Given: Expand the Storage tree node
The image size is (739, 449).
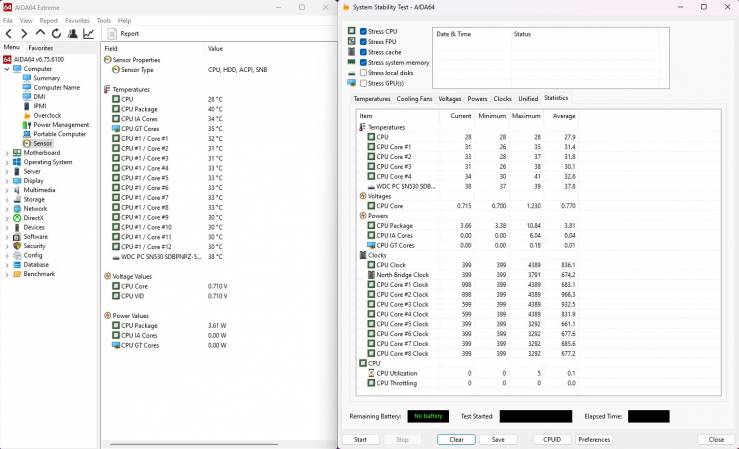Looking at the screenshot, I should coord(7,200).
